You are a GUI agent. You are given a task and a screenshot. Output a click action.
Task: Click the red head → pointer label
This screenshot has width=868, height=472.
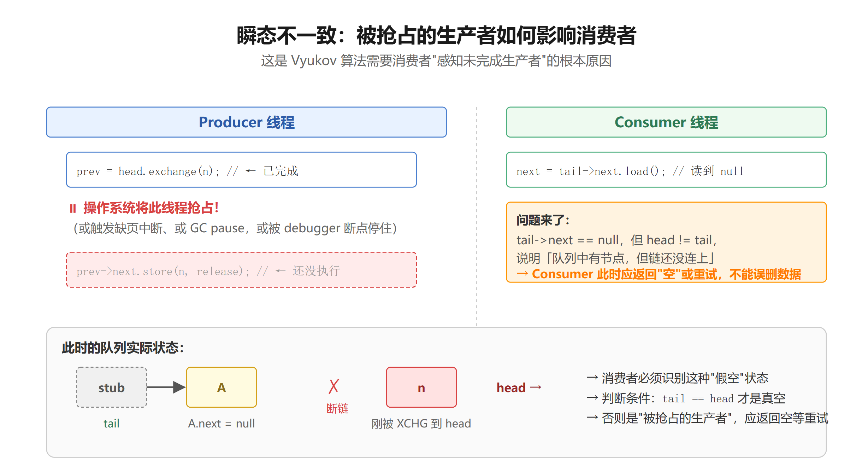point(519,387)
